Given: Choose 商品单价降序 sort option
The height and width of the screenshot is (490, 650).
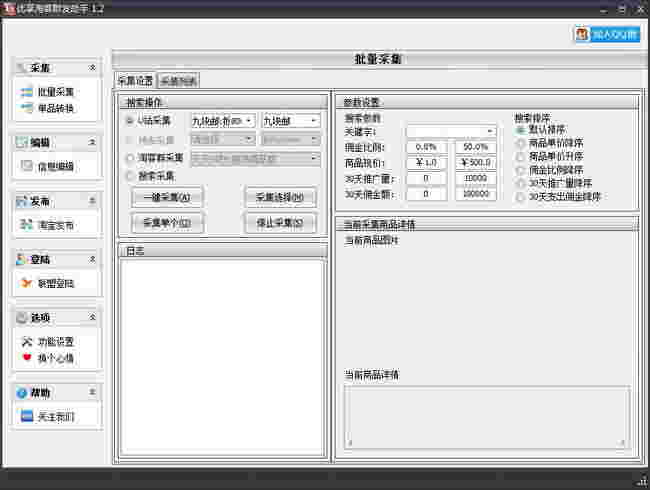Looking at the screenshot, I should [x=521, y=143].
